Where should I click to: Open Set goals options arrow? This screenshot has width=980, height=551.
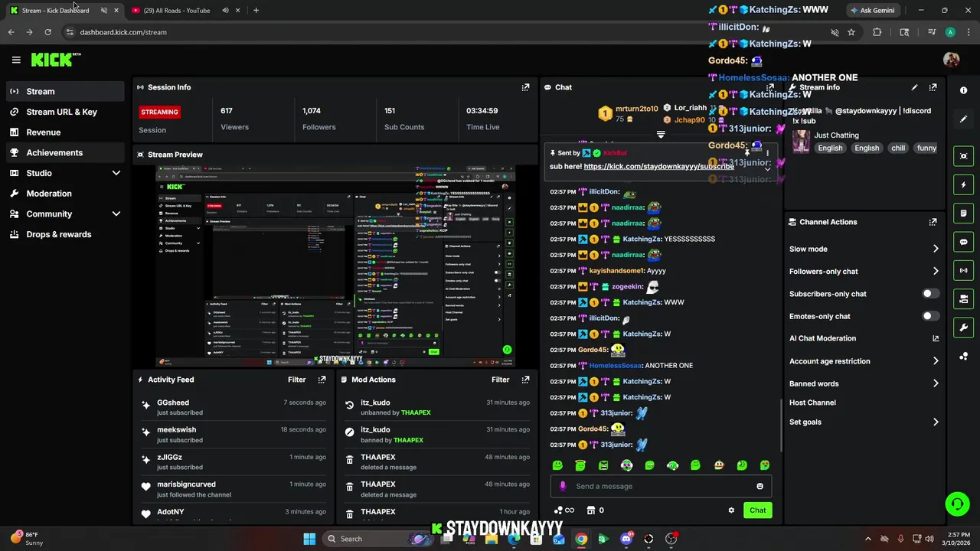[936, 422]
